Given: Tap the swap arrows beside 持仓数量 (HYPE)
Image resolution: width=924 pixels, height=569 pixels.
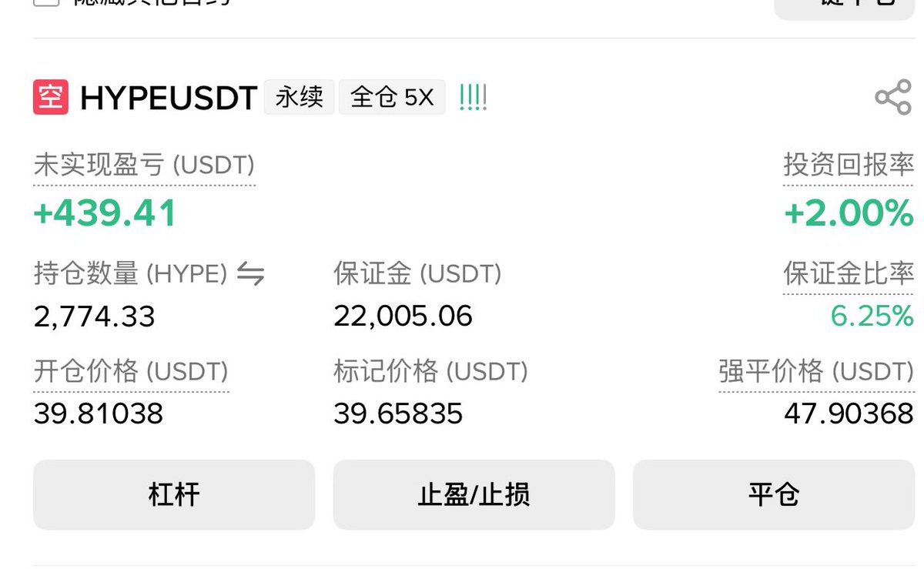Looking at the screenshot, I should (x=250, y=274).
